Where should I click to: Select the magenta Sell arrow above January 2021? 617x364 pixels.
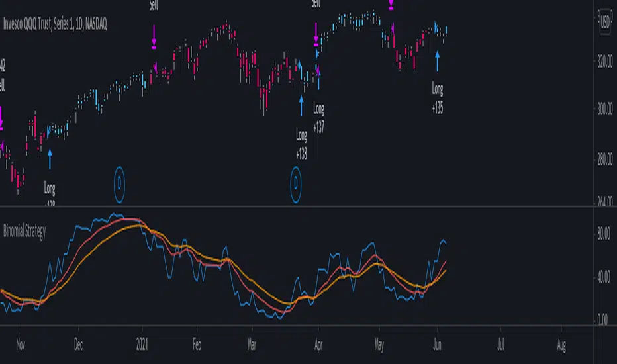click(x=154, y=36)
